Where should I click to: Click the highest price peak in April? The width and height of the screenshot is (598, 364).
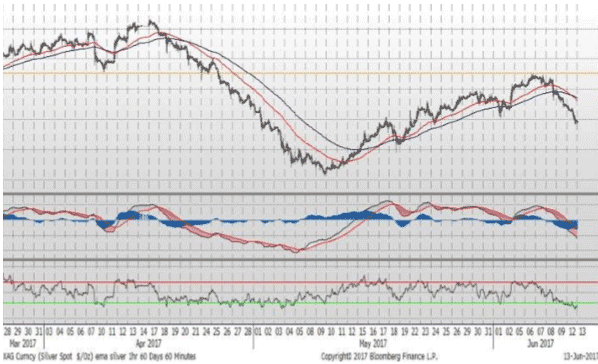click(150, 21)
